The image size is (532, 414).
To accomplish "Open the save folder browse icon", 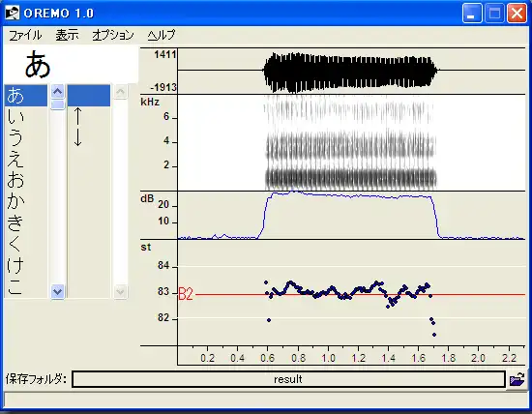I will click(x=517, y=379).
